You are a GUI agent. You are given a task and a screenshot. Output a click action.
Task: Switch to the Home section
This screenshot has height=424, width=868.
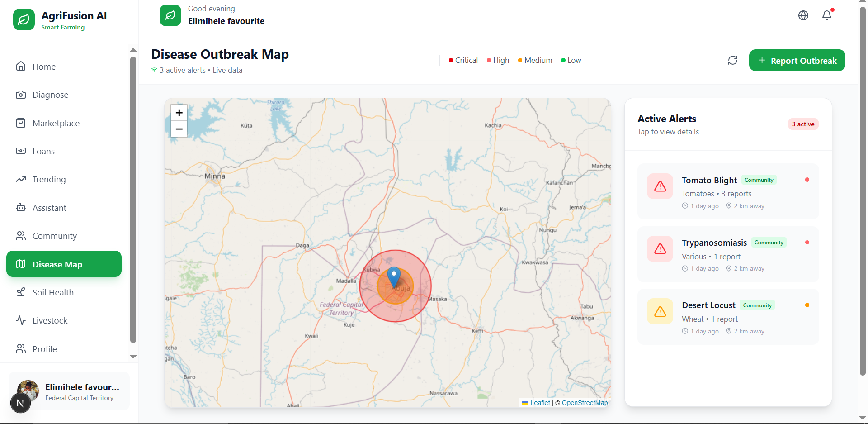click(44, 66)
